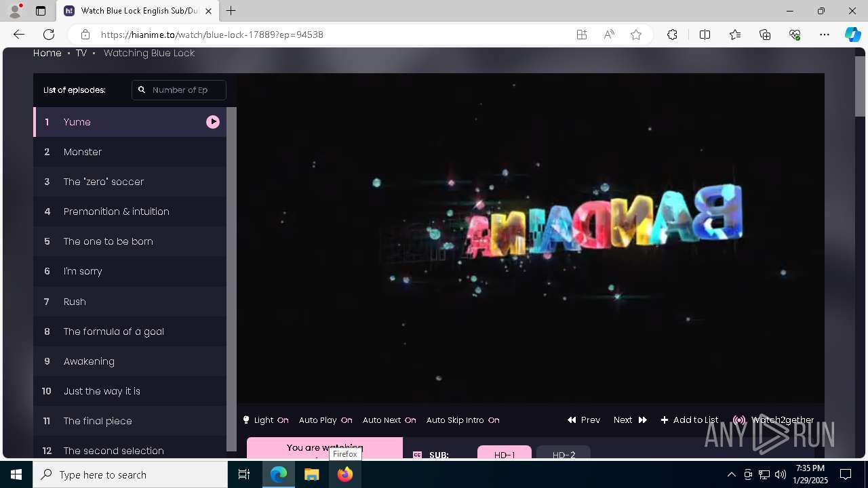Select episode 4 Premonition & intuition

click(x=130, y=211)
